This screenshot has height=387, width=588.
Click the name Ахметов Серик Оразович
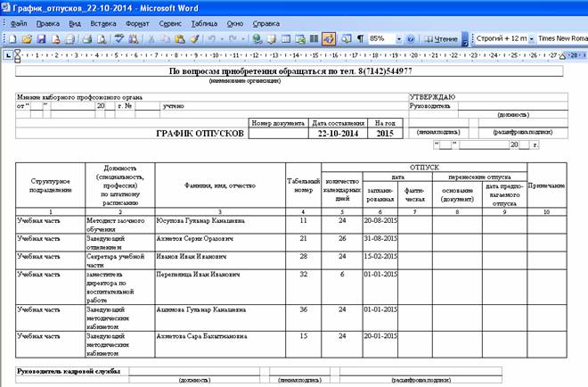(195, 239)
